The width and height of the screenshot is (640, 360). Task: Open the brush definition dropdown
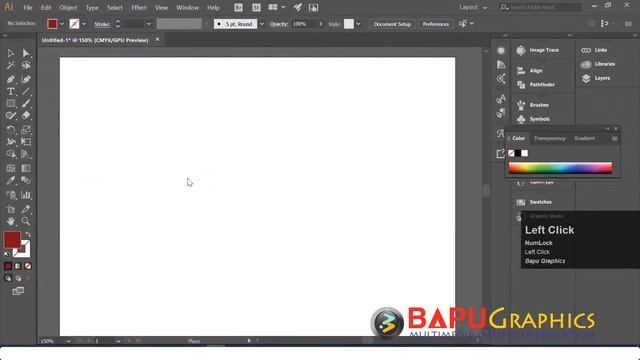click(x=262, y=24)
